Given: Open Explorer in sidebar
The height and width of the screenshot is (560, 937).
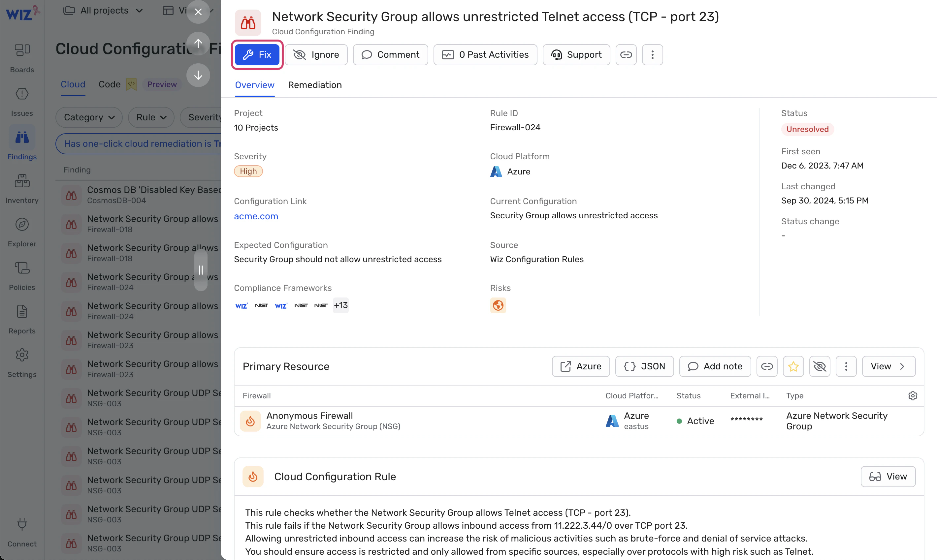Looking at the screenshot, I should [22, 233].
